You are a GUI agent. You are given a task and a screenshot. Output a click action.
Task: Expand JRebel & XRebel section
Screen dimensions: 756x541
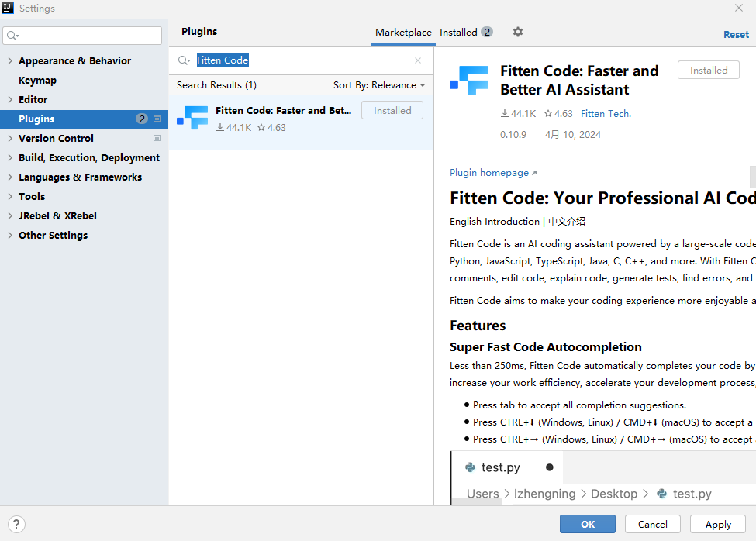10,215
